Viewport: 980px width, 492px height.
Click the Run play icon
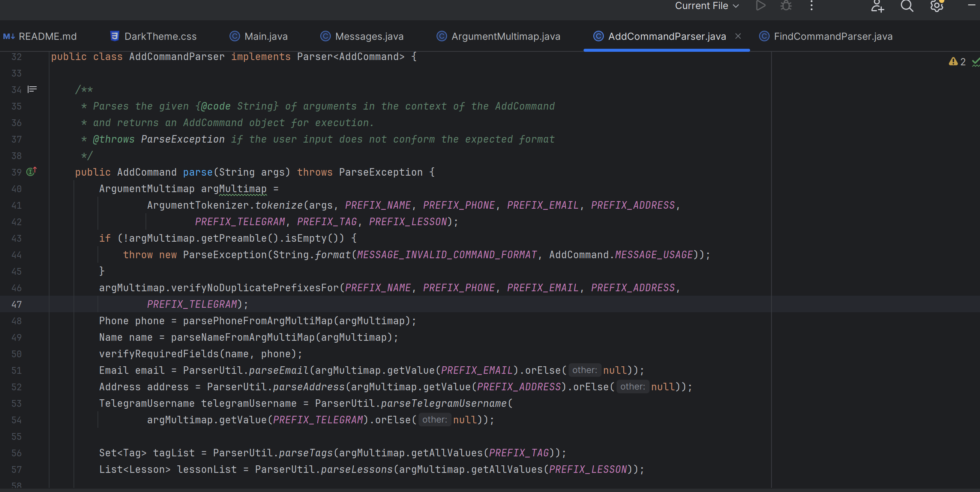(x=761, y=6)
